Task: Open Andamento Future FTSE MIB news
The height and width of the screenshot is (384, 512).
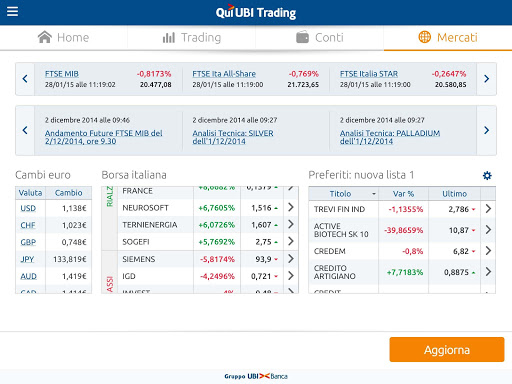Action: [x=104, y=137]
